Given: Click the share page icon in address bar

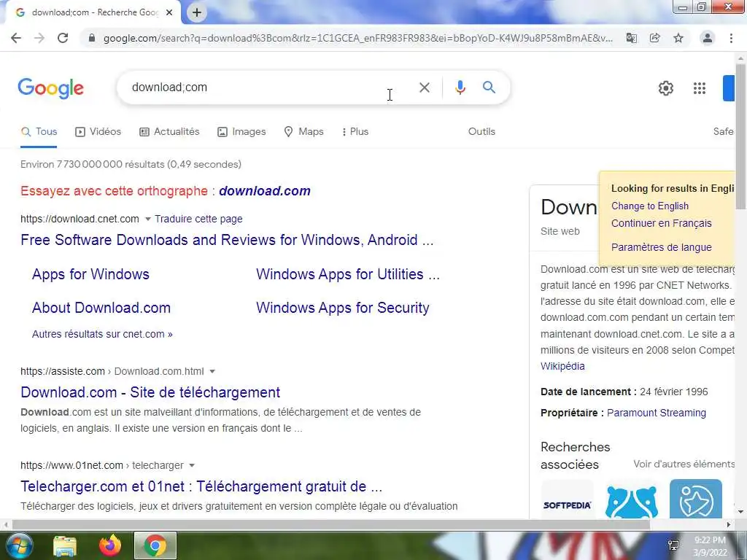Looking at the screenshot, I should (655, 38).
